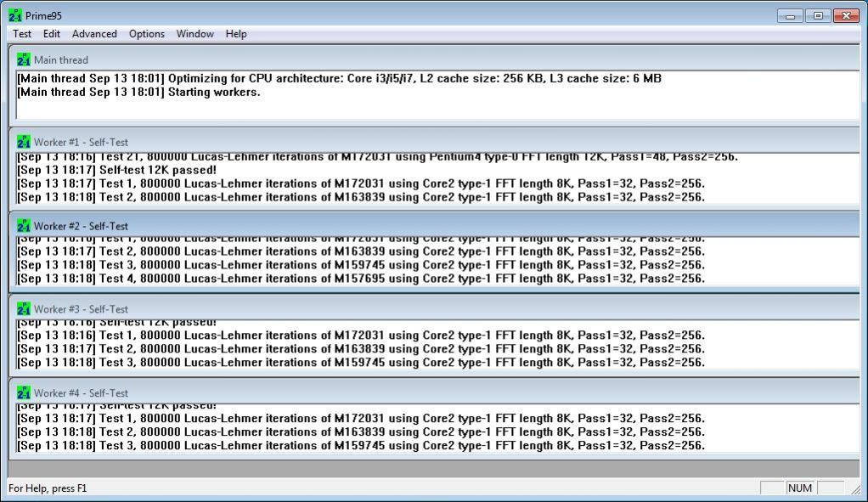Click 'For Help, press F1' status text

click(x=48, y=488)
